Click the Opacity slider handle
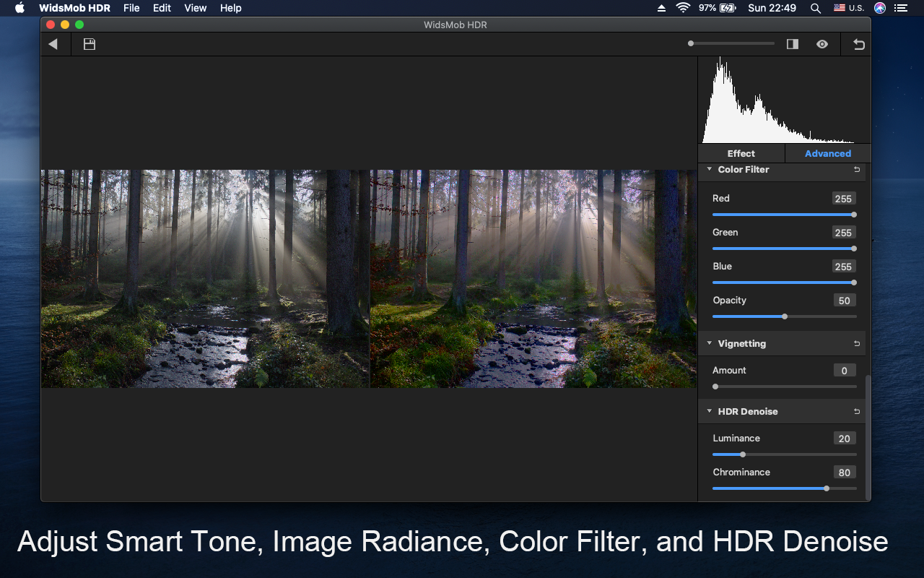 pos(785,316)
